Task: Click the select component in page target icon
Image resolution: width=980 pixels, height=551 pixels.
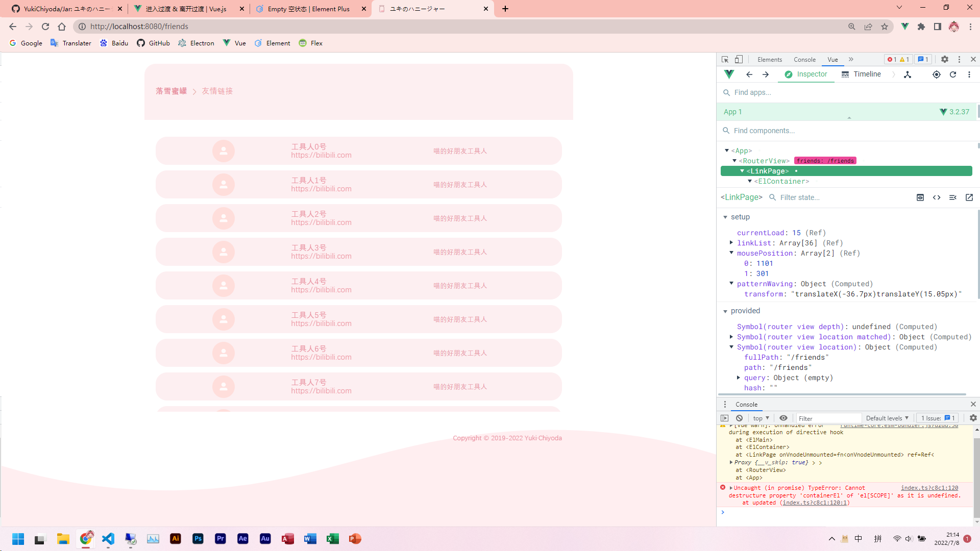Action: pyautogui.click(x=936, y=74)
